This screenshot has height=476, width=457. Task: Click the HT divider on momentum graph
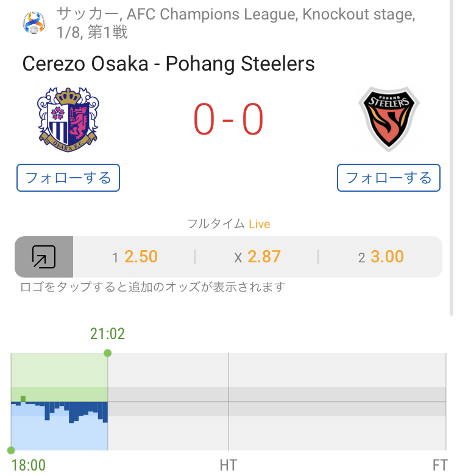click(x=228, y=402)
